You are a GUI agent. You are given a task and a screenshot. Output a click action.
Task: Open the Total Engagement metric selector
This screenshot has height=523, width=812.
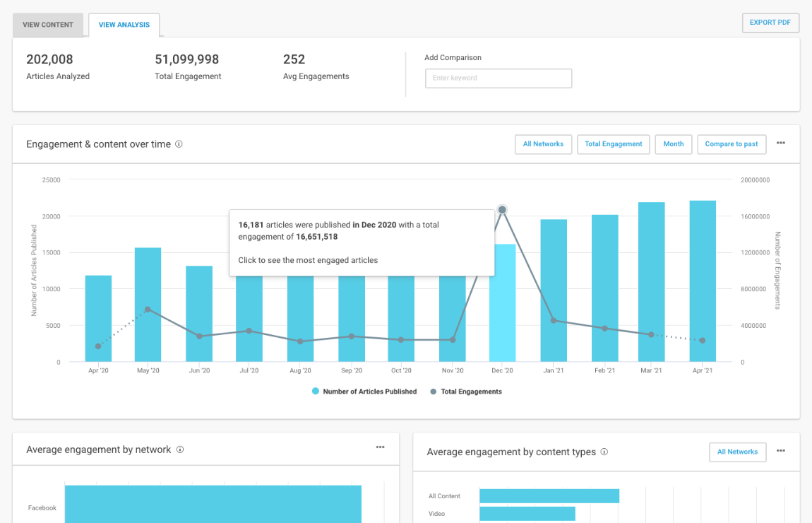pos(613,144)
